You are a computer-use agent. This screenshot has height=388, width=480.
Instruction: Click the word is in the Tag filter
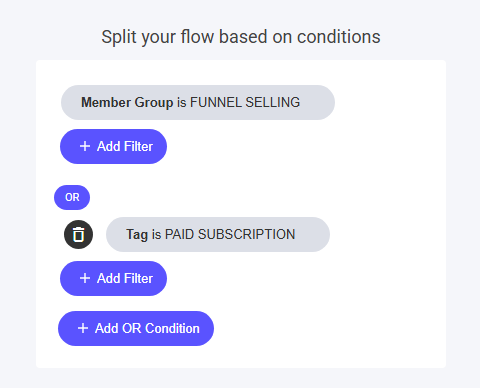156,234
